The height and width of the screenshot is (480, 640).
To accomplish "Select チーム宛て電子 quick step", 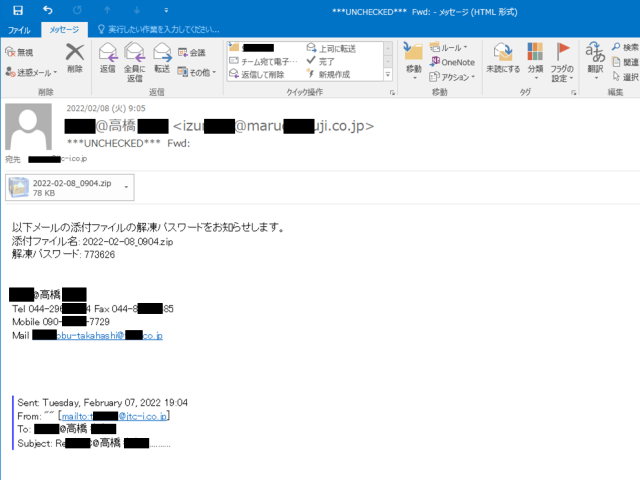I will tap(264, 62).
